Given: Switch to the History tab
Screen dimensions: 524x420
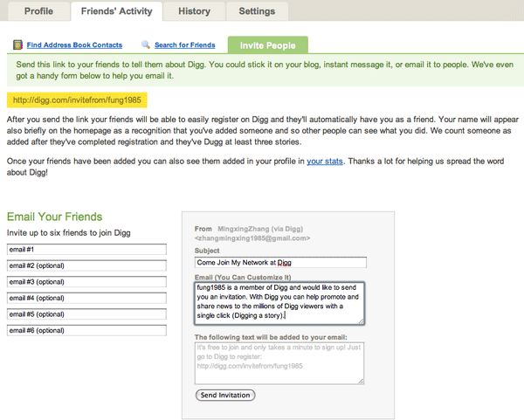Looking at the screenshot, I should [x=194, y=11].
